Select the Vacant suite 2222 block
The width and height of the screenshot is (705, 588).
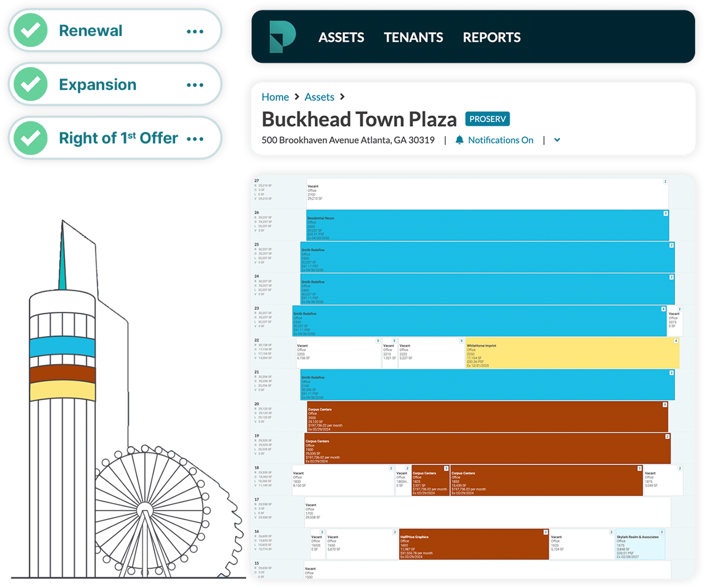(431, 352)
